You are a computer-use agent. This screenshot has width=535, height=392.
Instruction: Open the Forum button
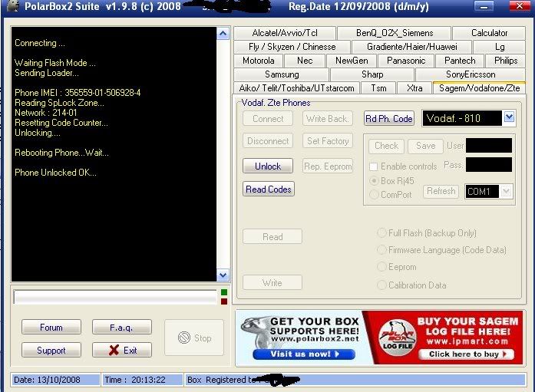pos(51,328)
